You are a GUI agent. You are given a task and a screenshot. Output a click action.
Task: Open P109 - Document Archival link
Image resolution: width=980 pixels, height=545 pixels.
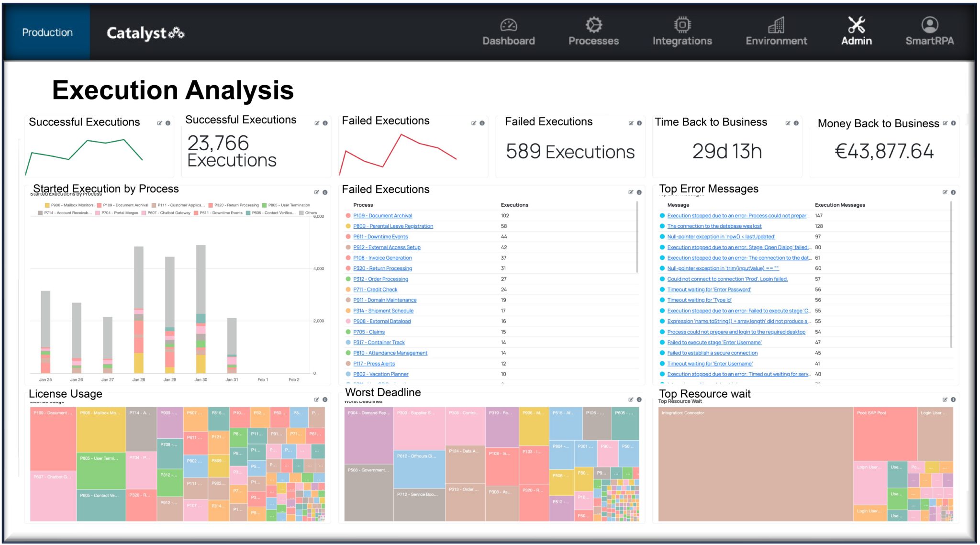(382, 216)
